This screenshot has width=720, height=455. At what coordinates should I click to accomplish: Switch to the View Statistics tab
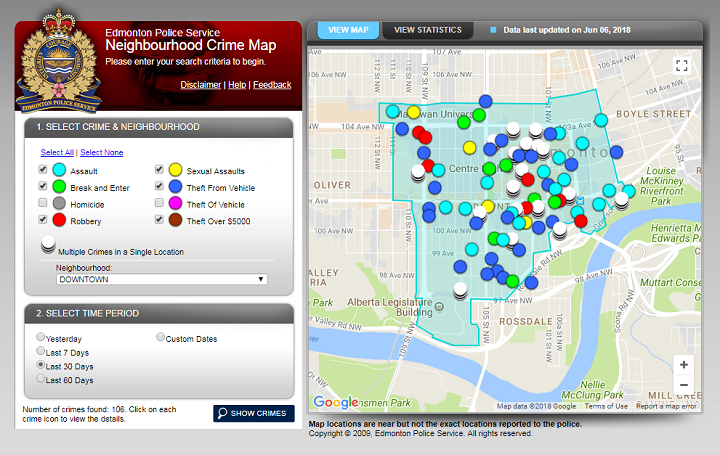(428, 30)
